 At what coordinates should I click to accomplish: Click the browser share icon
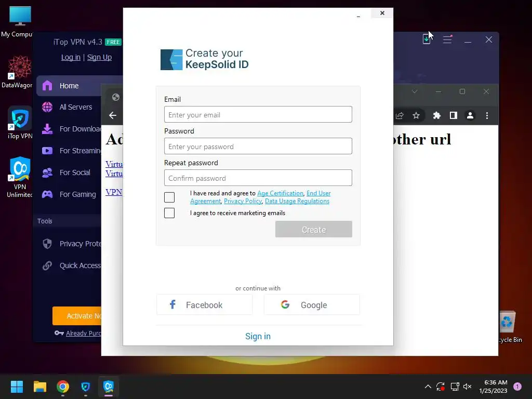[400, 116]
